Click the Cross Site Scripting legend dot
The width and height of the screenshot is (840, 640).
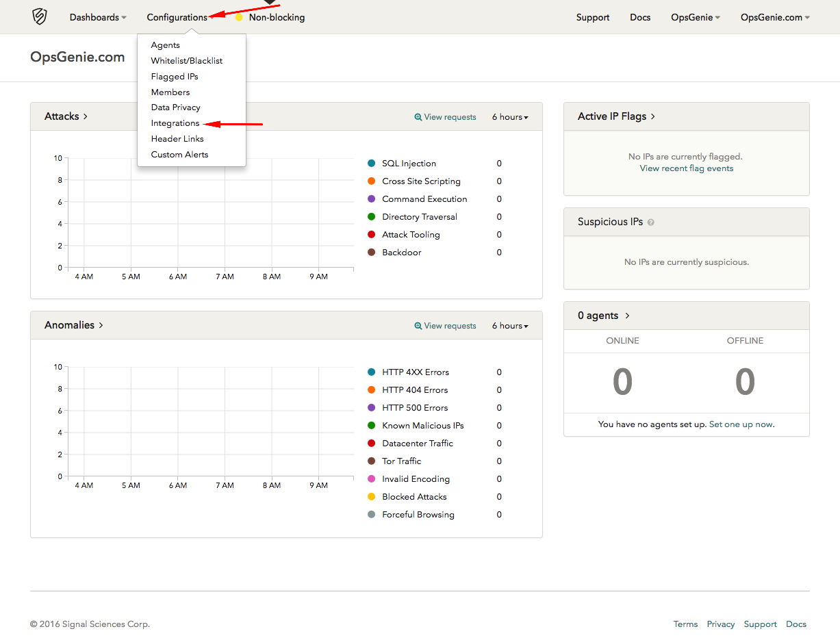[x=372, y=181]
